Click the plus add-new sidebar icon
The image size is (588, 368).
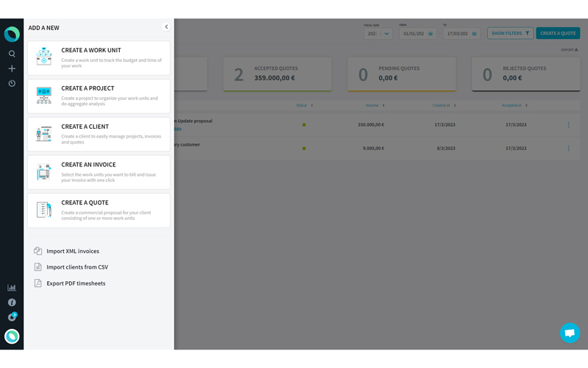click(x=12, y=68)
